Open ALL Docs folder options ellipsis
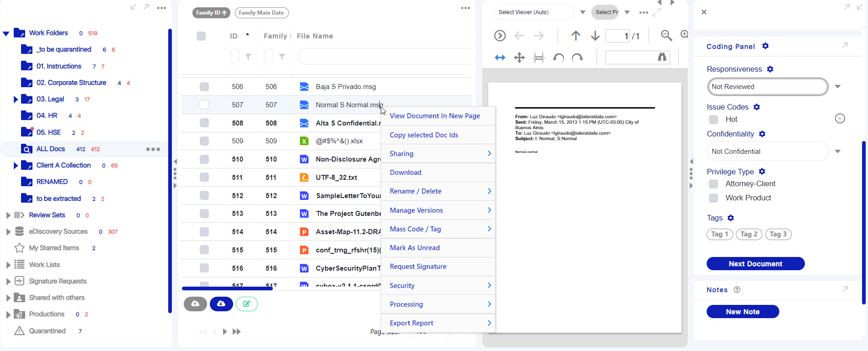868x351 pixels. pyautogui.click(x=153, y=149)
